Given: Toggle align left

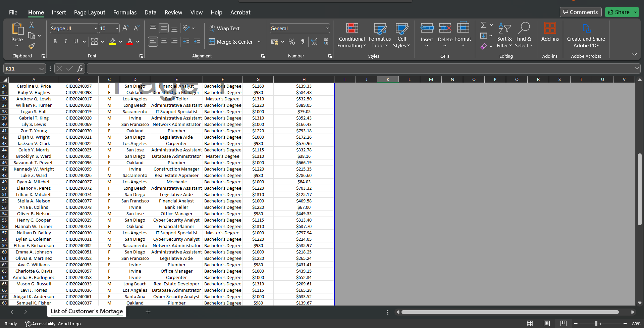Looking at the screenshot, I should click(153, 42).
